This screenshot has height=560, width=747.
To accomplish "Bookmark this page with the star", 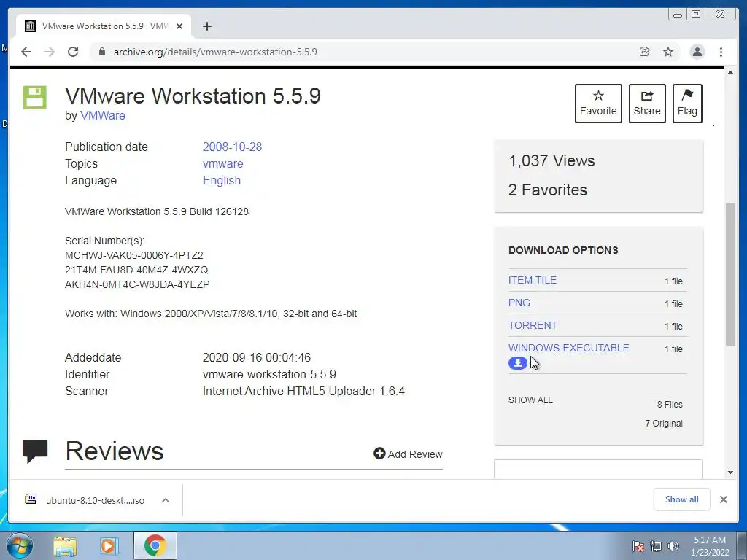I will 668,52.
